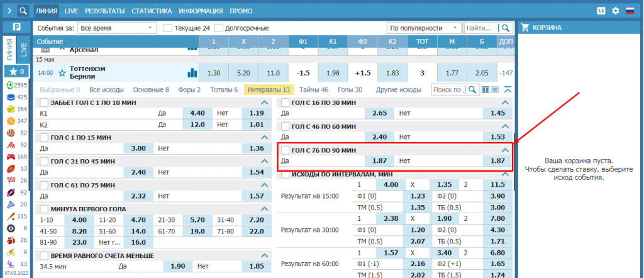This screenshot has width=644, height=278.
Task: Enable the Текущие 24 checkbox
Action: [168, 28]
